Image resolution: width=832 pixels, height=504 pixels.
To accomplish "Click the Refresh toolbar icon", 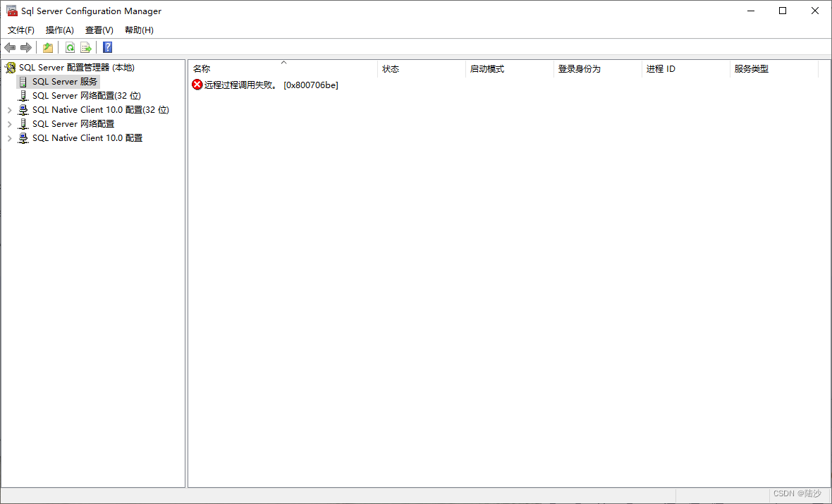I will (x=70, y=48).
